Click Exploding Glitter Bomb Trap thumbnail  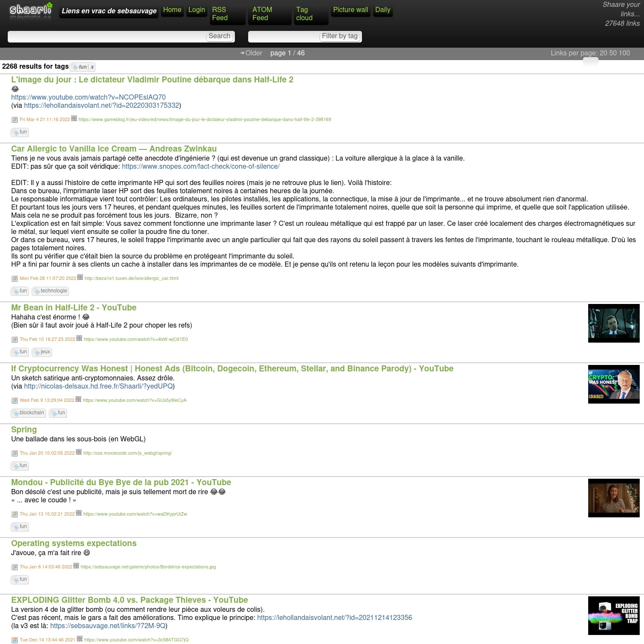(x=614, y=616)
